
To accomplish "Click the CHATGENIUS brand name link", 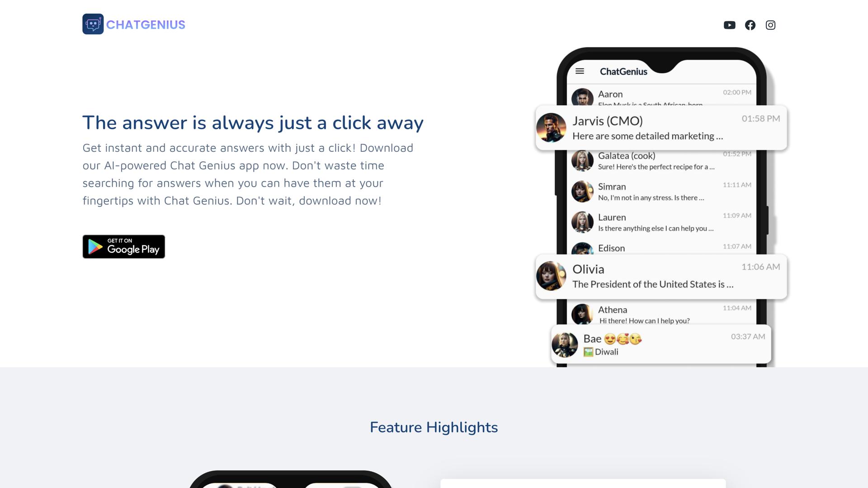I will (x=146, y=24).
